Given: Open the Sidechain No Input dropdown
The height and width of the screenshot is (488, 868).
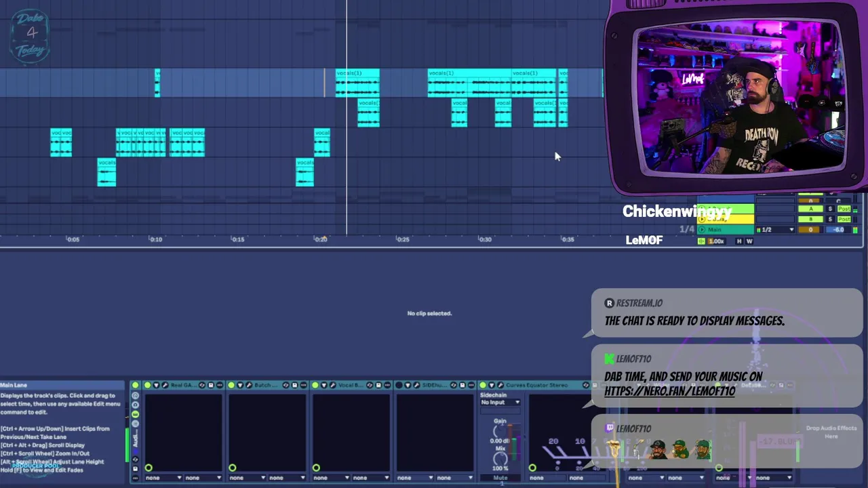Looking at the screenshot, I should pos(500,402).
